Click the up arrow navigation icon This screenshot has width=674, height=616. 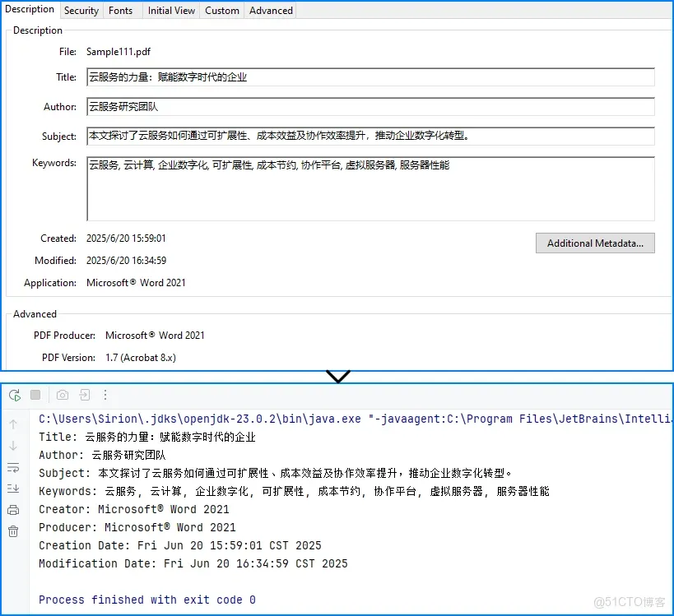click(x=12, y=424)
